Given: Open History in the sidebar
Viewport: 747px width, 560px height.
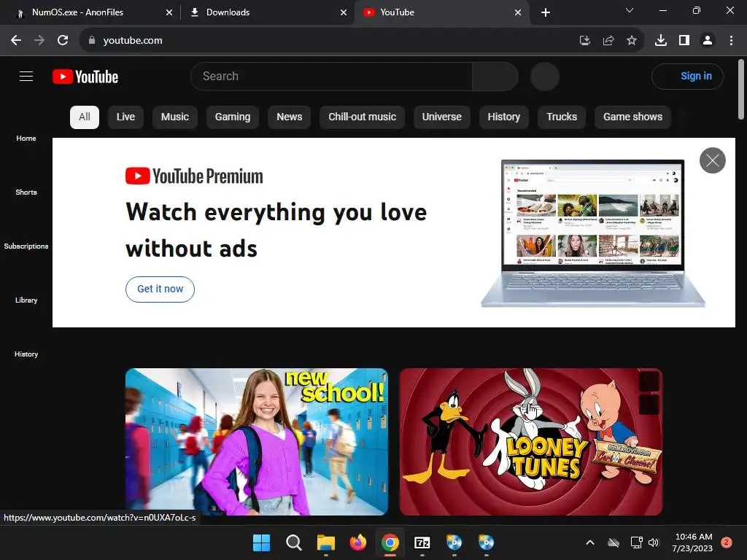Looking at the screenshot, I should pos(26,354).
